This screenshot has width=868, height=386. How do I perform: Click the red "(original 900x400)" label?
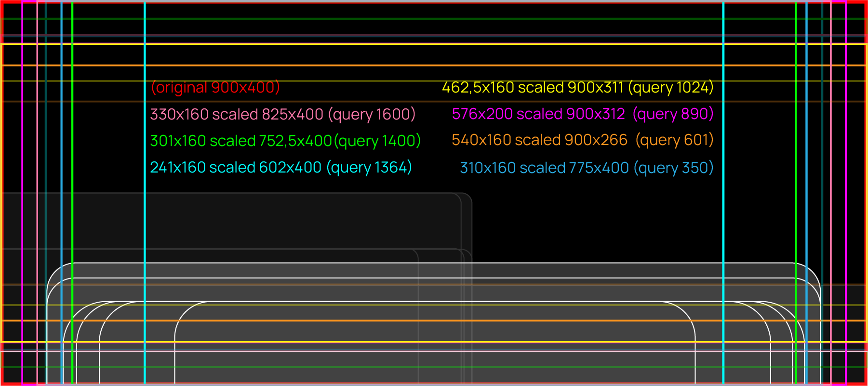(215, 87)
